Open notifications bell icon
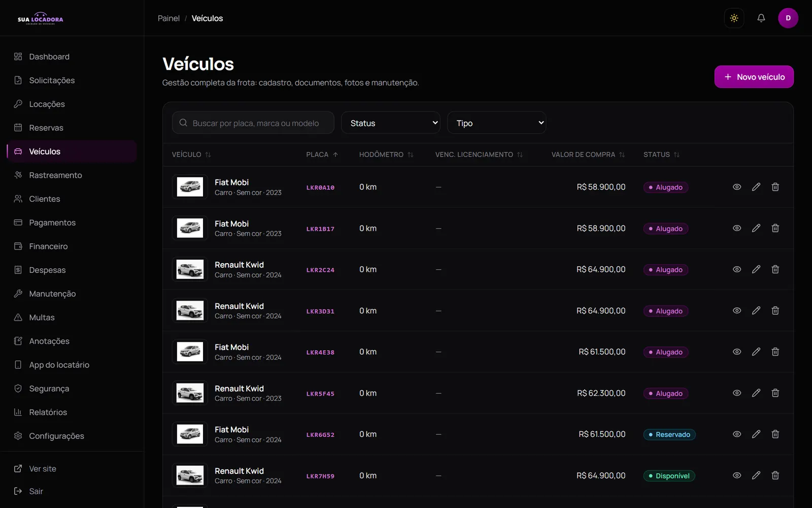Screen dimensions: 812x508 coord(761,18)
